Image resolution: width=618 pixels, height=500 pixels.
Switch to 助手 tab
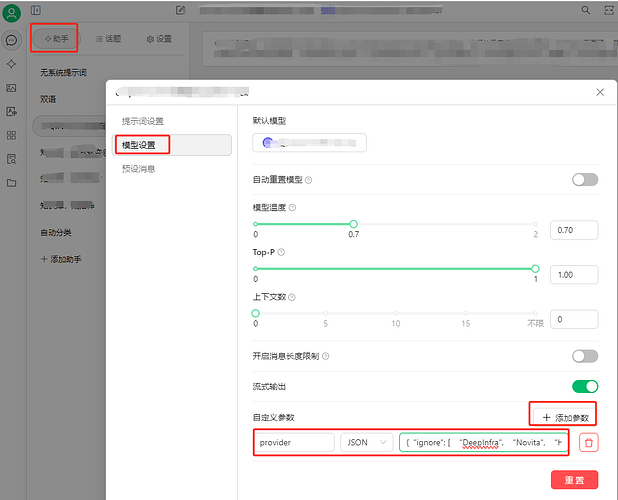57,39
